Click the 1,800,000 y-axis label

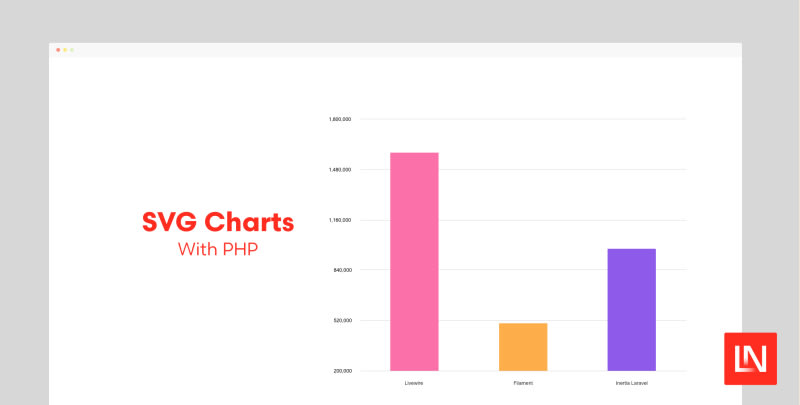pos(339,119)
